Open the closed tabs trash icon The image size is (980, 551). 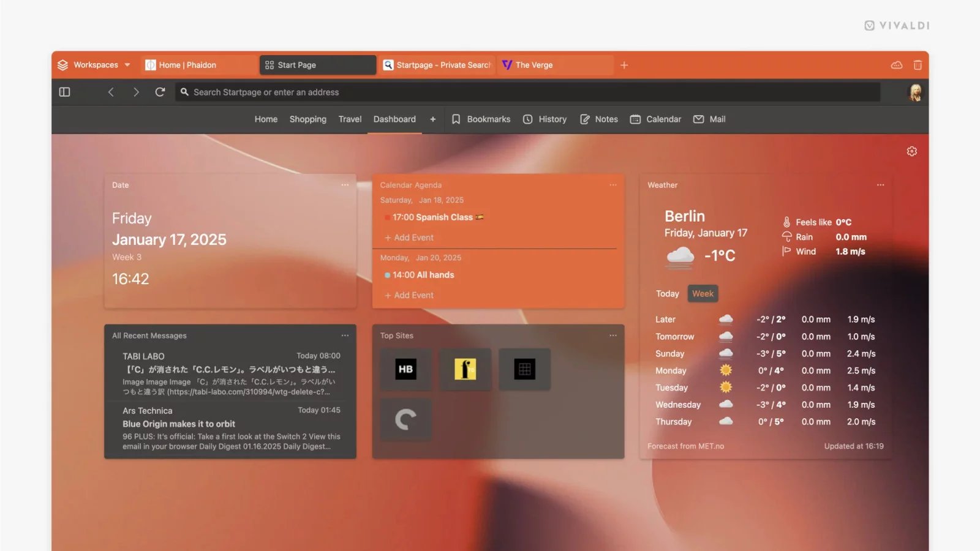point(917,65)
